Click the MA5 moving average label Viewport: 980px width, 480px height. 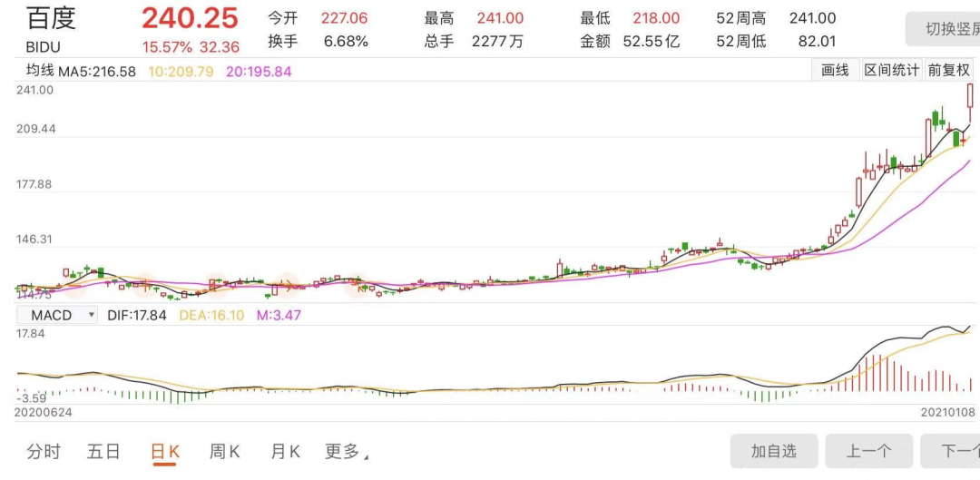[x=97, y=72]
